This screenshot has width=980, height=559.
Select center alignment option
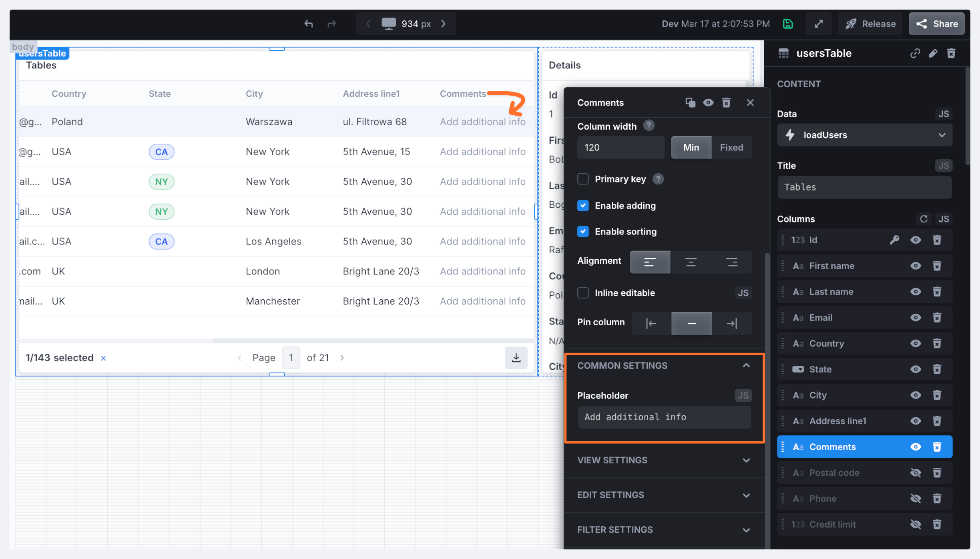(x=691, y=262)
